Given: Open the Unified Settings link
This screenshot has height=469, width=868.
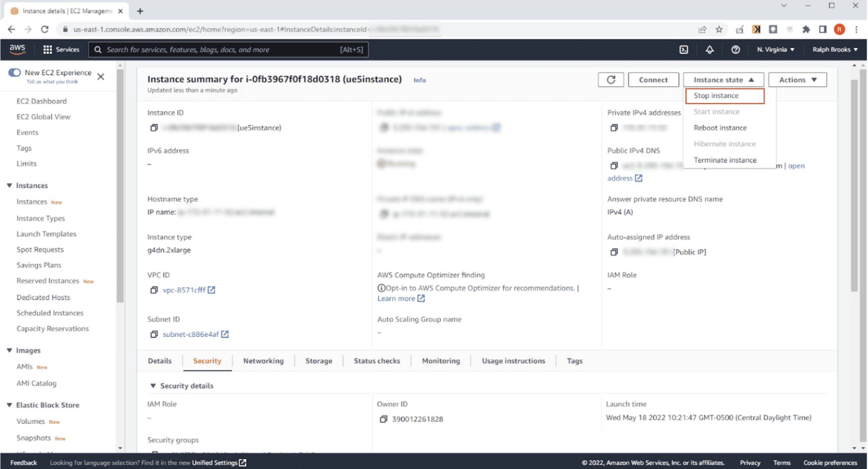Looking at the screenshot, I should 219,462.
